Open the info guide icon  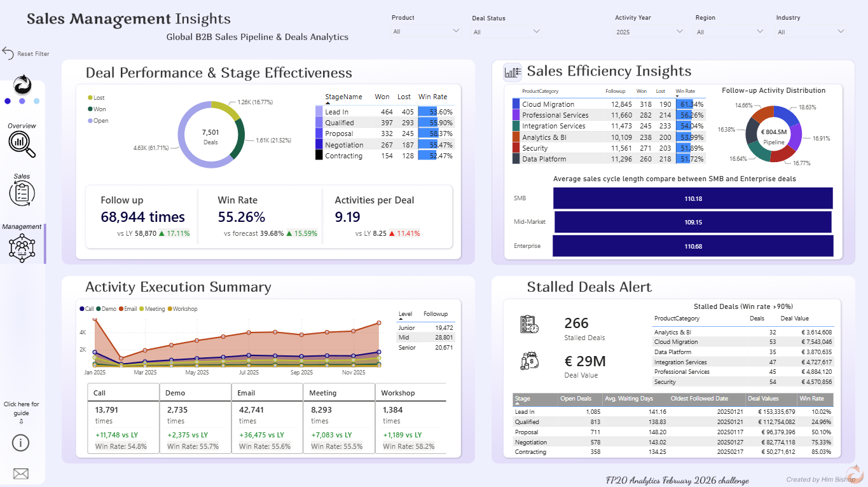pos(21,443)
